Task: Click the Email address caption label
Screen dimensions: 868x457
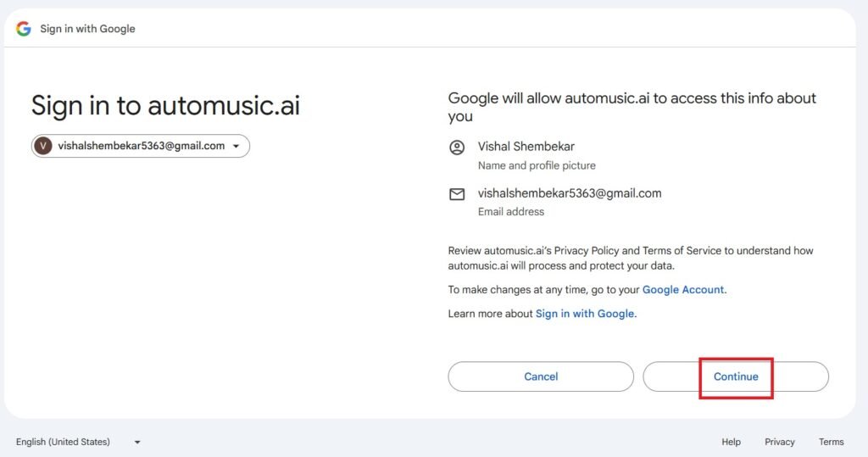Action: click(511, 212)
